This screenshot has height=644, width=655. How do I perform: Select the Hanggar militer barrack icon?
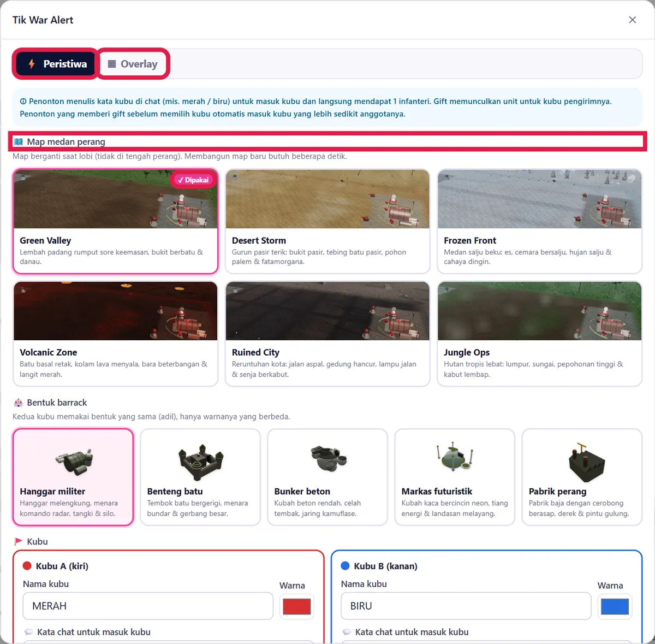tap(73, 462)
